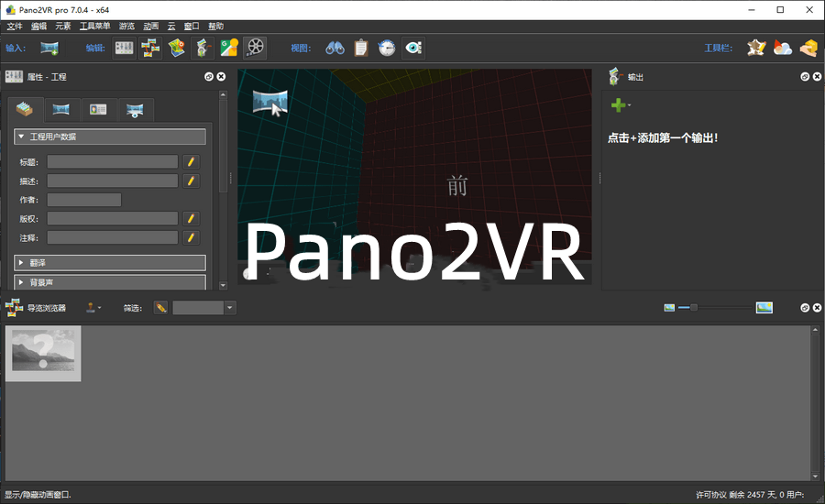Open the Skin Editor toolbar icon

(x=756, y=49)
